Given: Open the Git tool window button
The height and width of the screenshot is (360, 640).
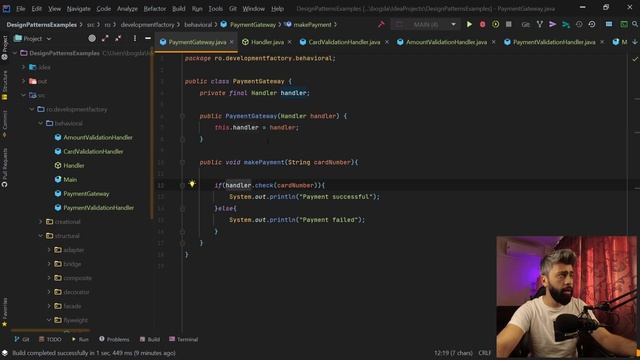Looking at the screenshot, I should coord(22,339).
